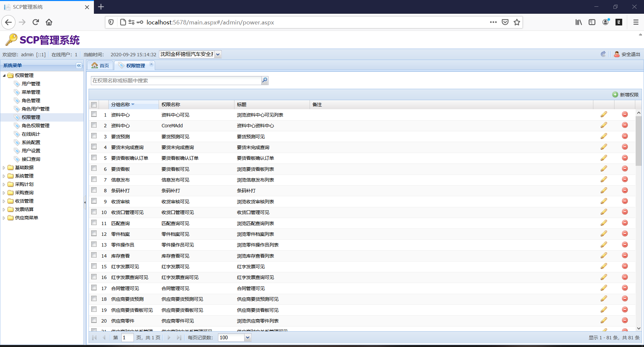Screen dimensions: 644x347
Task: Check the row 15 红字发票可见 checkbox
Action: [x=94, y=266]
